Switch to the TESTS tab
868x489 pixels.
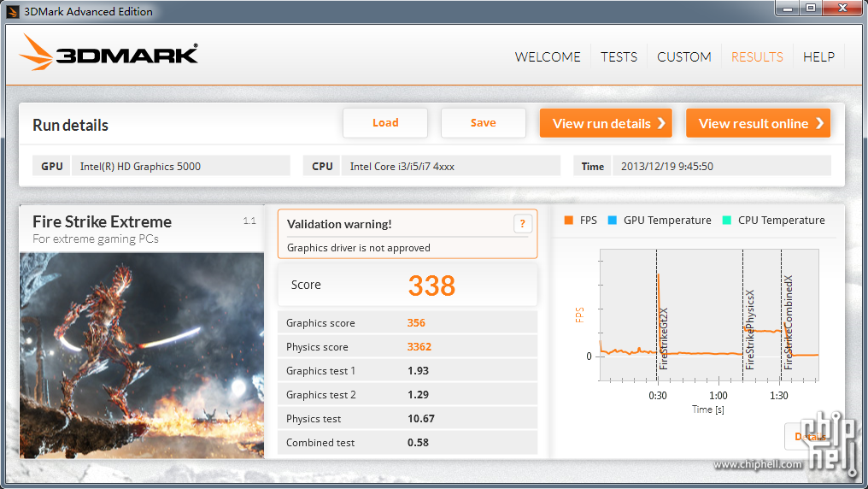pos(619,57)
